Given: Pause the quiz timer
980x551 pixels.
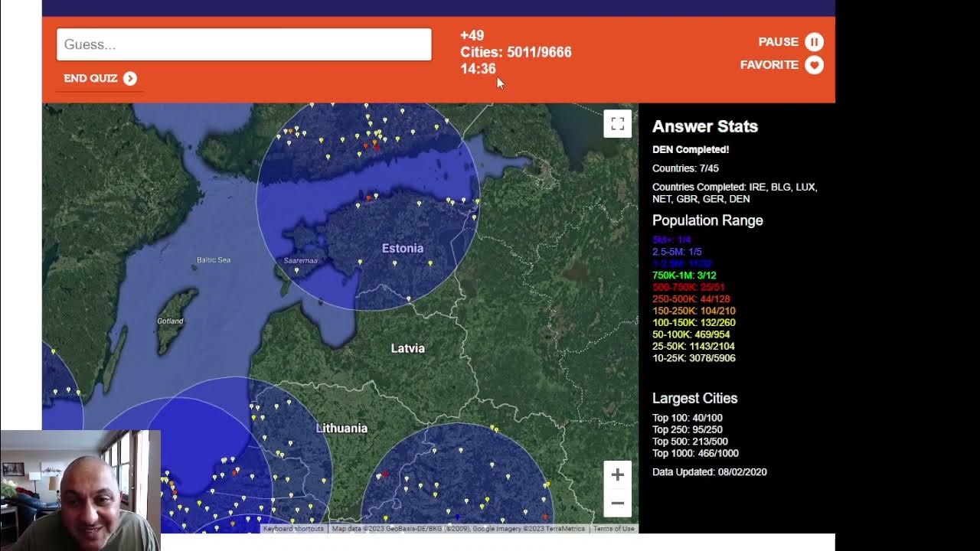Looking at the screenshot, I should click(x=791, y=42).
